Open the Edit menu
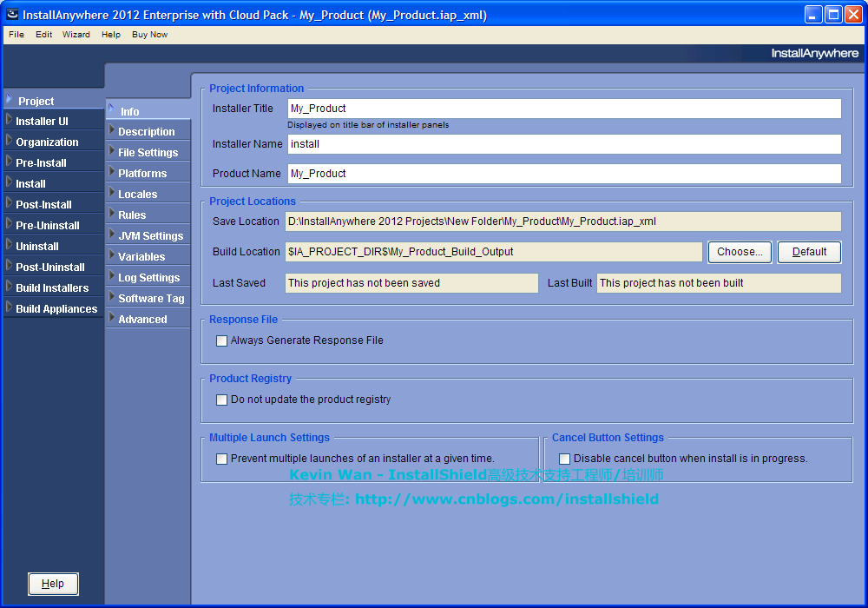This screenshot has height=608, width=868. 43,35
